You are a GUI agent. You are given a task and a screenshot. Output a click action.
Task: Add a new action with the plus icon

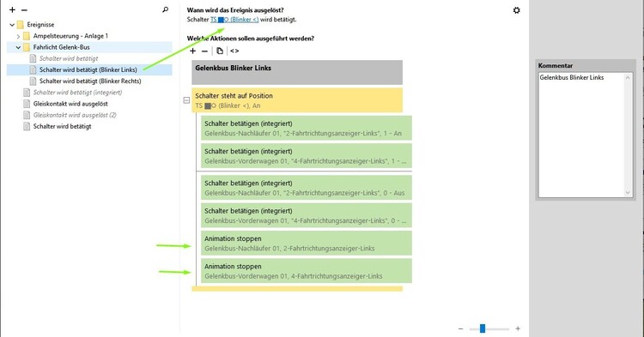(192, 51)
